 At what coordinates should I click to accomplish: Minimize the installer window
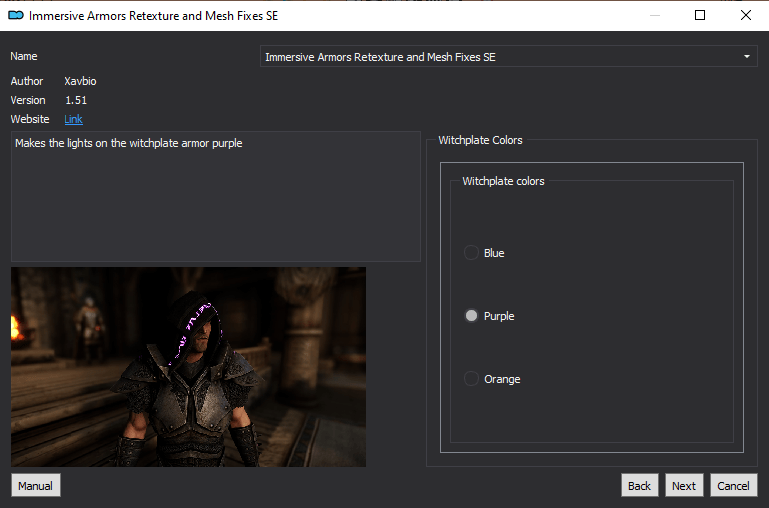pos(655,15)
